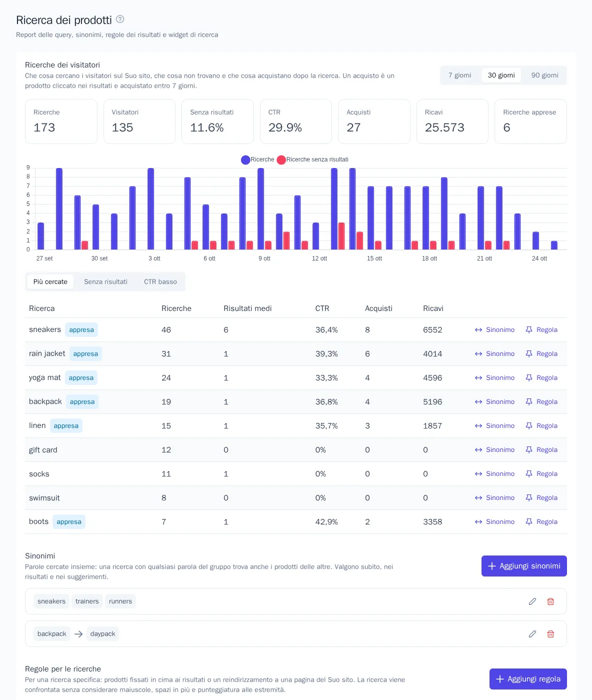The height and width of the screenshot is (700, 592).
Task: Click the Sinonimo arrows icon for gift card
Action: click(x=478, y=450)
